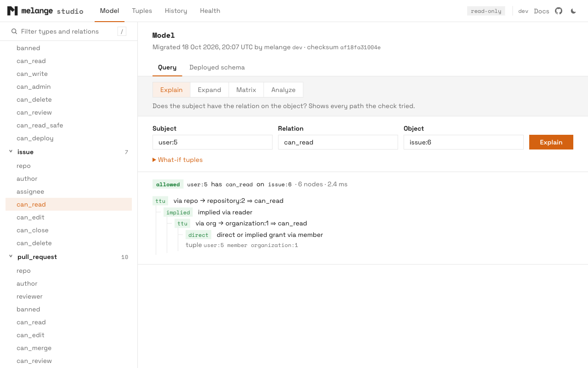Go to the History tab
The width and height of the screenshot is (588, 368).
point(176,11)
